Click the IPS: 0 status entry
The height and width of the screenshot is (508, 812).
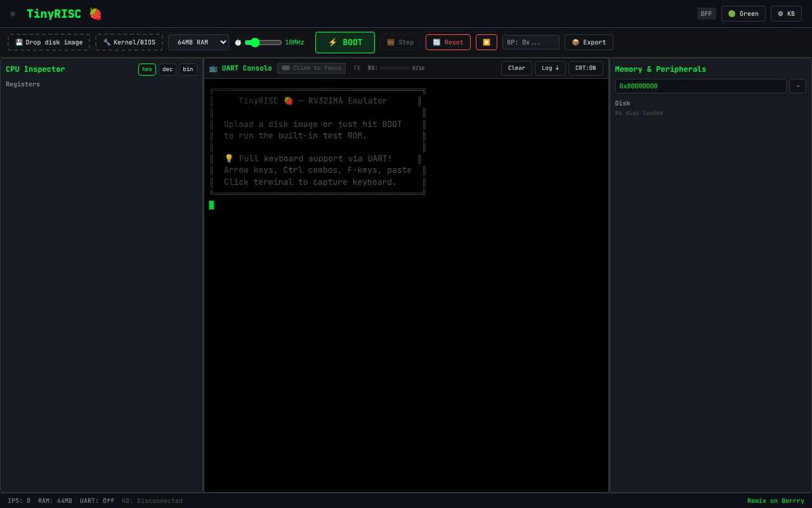[19, 501]
